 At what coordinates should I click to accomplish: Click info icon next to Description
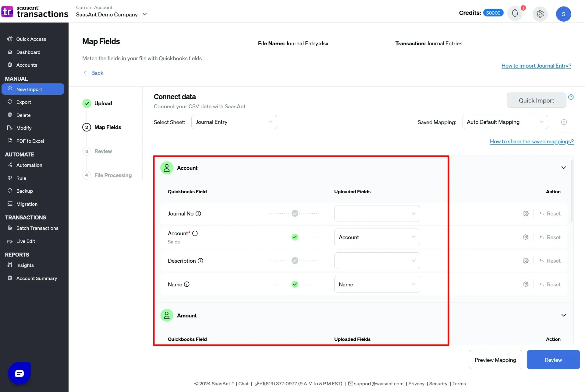(x=200, y=261)
